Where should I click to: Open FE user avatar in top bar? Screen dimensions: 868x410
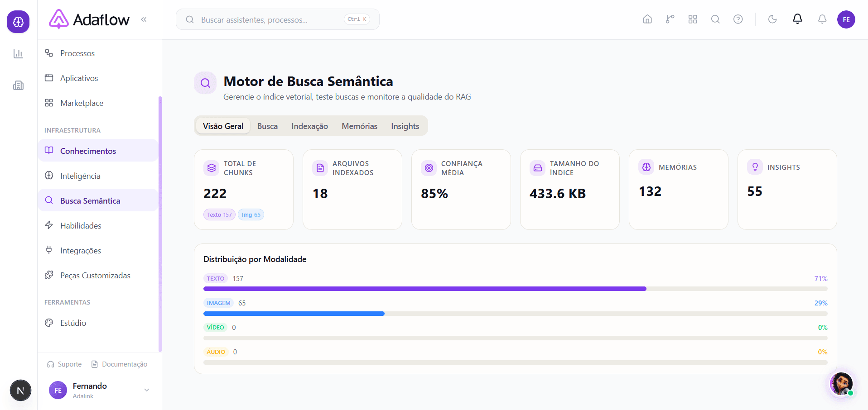pos(846,19)
